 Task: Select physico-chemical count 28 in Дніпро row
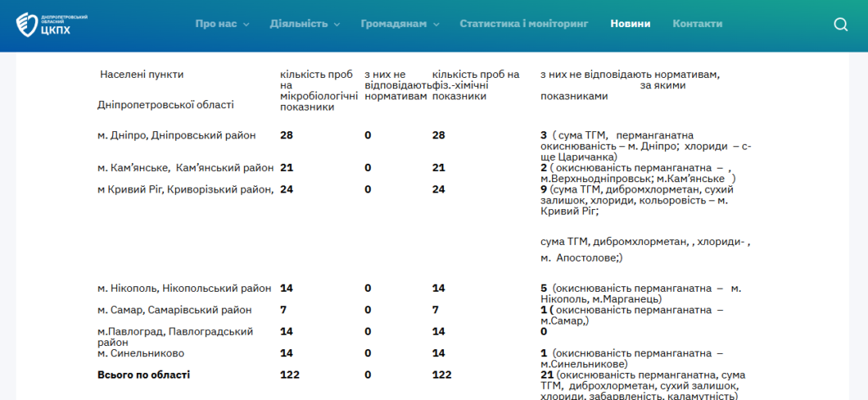tap(438, 135)
